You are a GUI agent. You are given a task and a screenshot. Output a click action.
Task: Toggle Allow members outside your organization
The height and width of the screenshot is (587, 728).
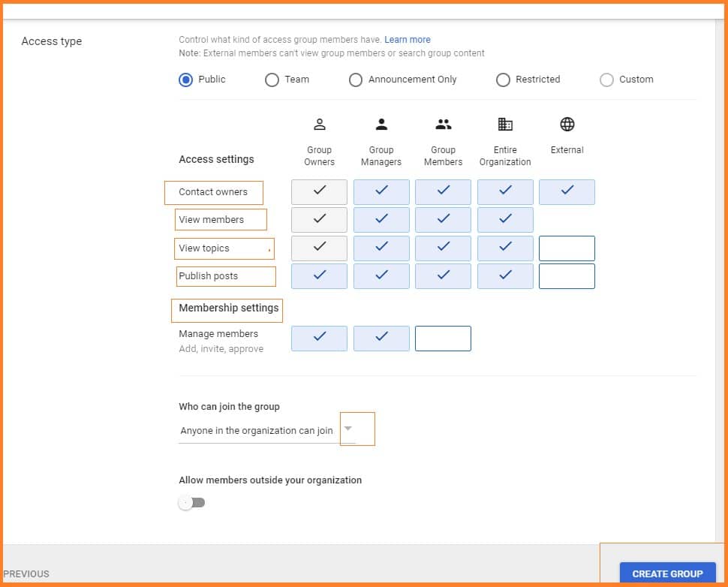point(191,502)
